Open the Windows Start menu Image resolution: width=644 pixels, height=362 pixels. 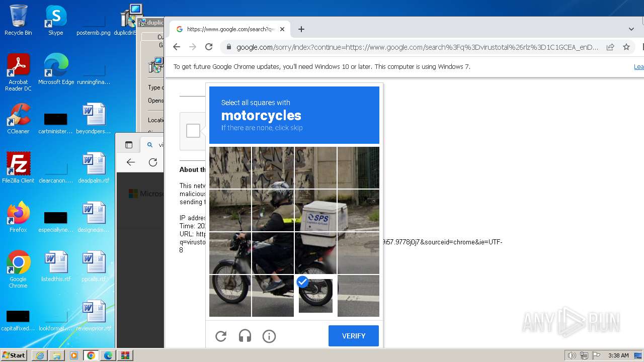coord(14,355)
